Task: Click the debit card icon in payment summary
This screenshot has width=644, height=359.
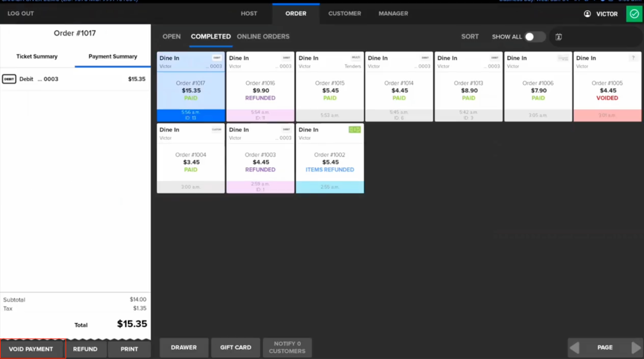Action: [x=9, y=79]
